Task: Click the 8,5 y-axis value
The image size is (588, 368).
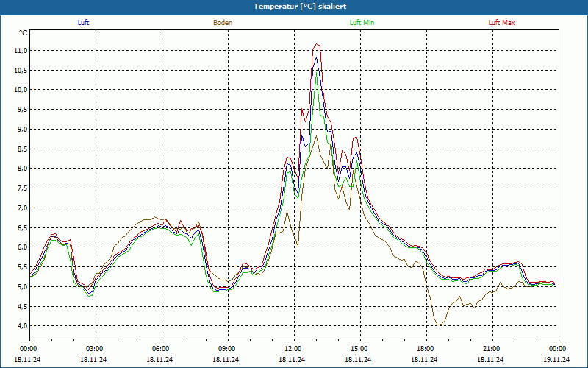Action: (22, 149)
